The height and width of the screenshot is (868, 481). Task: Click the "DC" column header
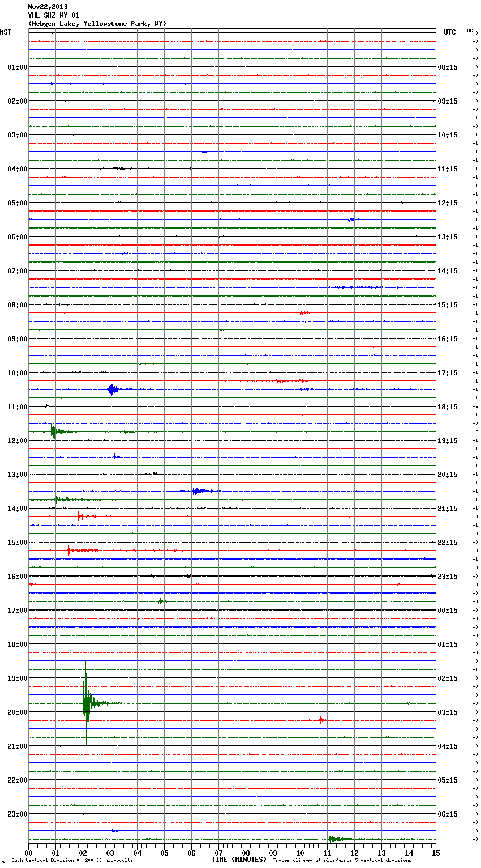(470, 31)
